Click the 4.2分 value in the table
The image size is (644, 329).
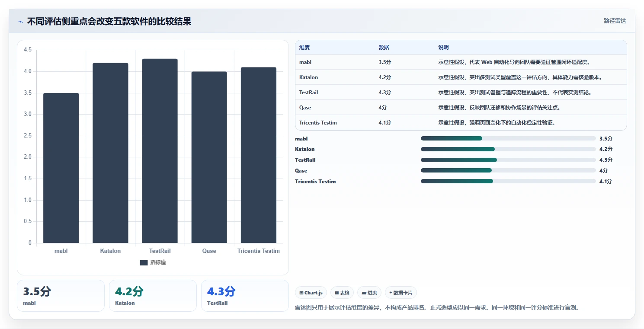[x=385, y=77]
